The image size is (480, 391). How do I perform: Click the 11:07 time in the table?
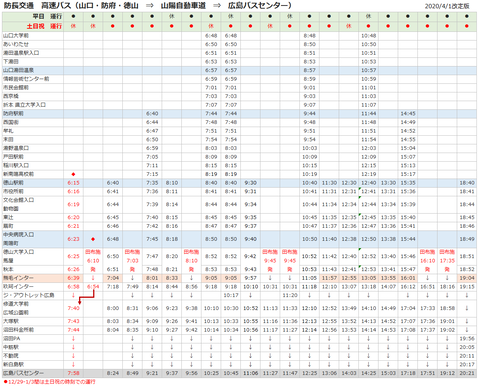tap(368, 105)
